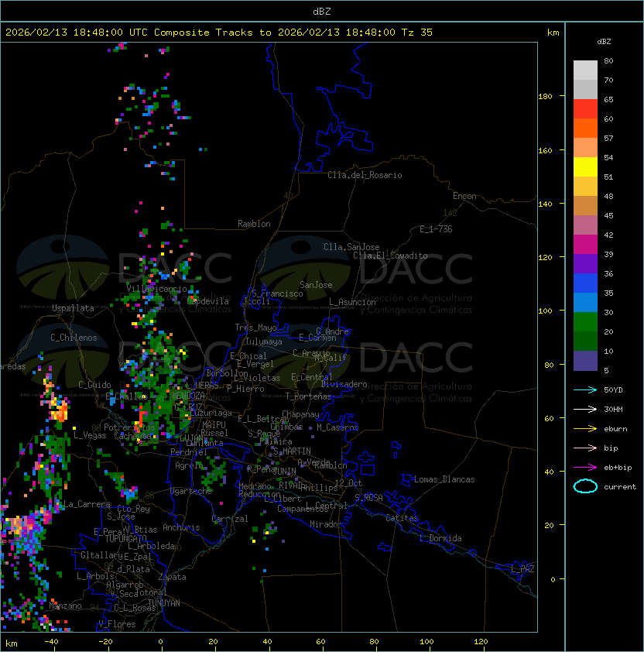This screenshot has height=652, width=644.
Task: Click the Ramblon label near top center
Action: tap(254, 224)
